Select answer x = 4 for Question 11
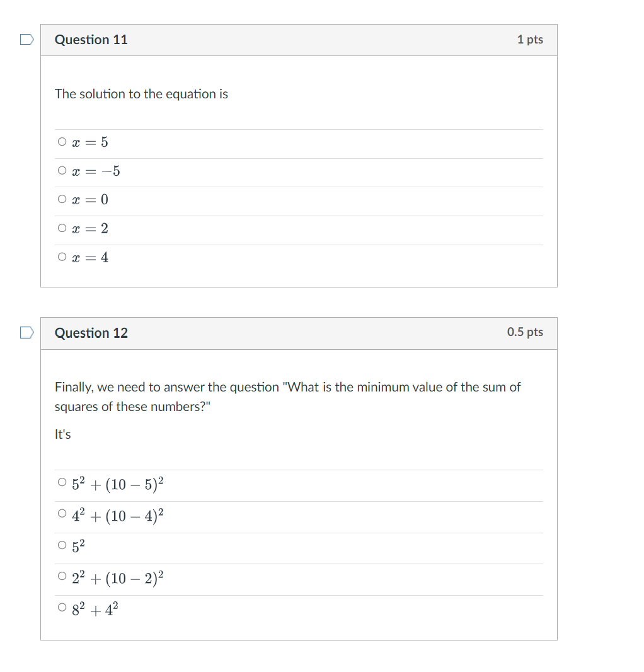The width and height of the screenshot is (644, 672). click(61, 257)
